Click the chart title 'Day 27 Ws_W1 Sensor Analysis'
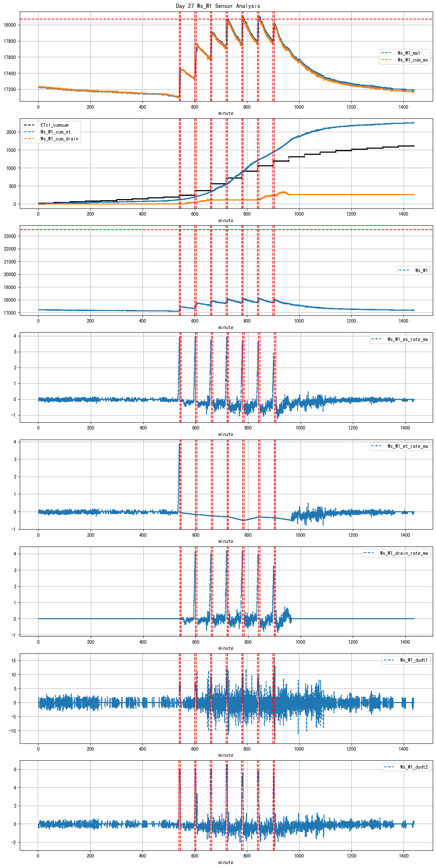436x868 pixels. 218,6
